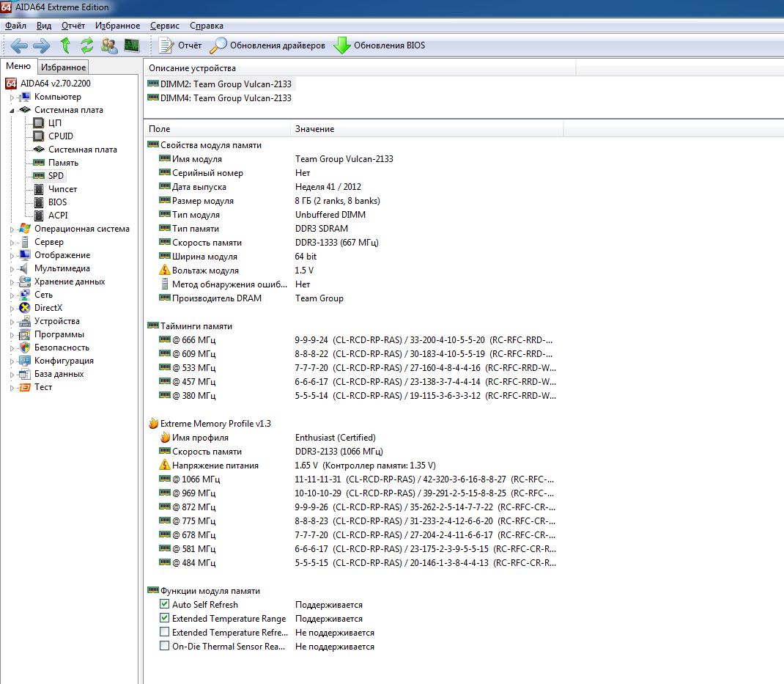Select DIMM4: Team Group Vulcan-2133 device
The height and width of the screenshot is (684, 784).
pyautogui.click(x=220, y=98)
